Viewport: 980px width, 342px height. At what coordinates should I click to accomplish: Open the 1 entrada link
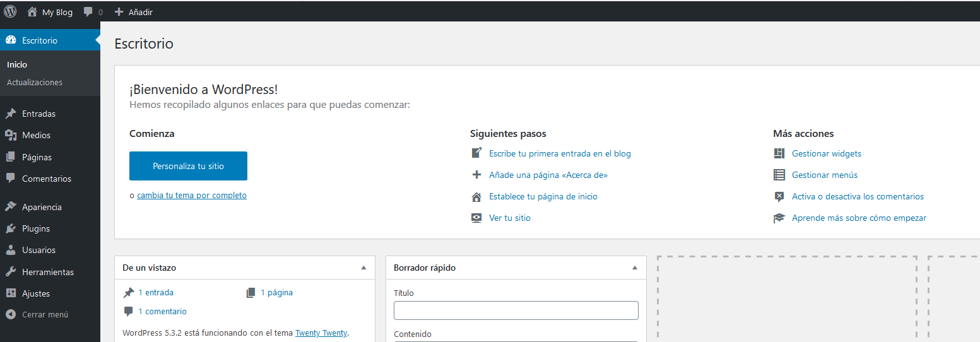[156, 292]
